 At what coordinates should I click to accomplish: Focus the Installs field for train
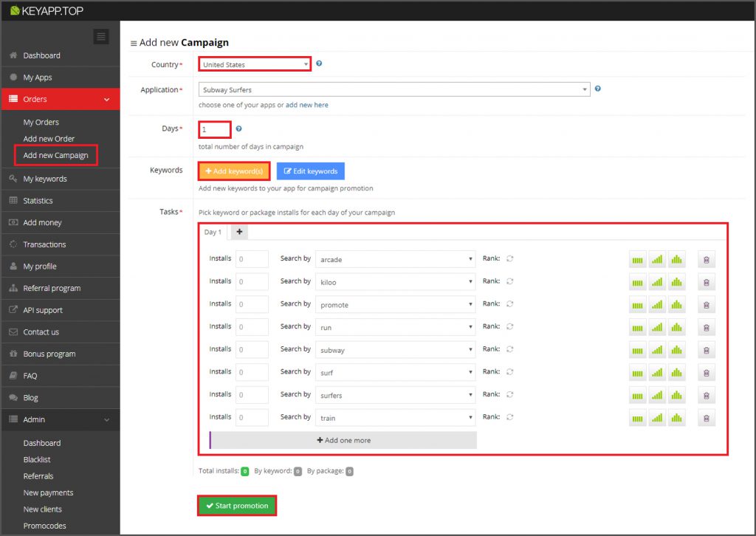(252, 418)
